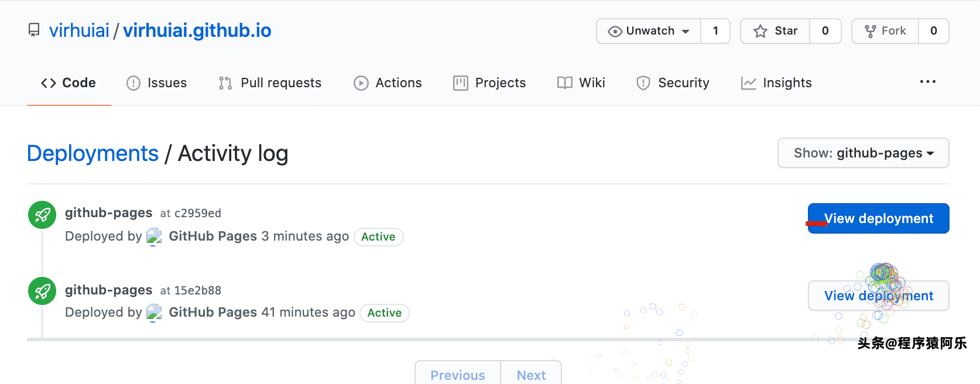Open the Actions tab
Viewport: 980px width, 384px height.
coord(388,83)
